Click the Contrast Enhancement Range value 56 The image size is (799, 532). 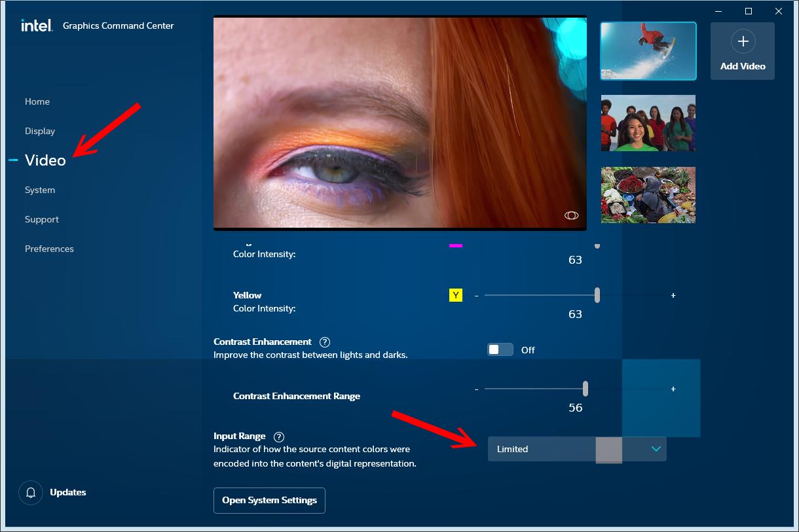click(575, 408)
